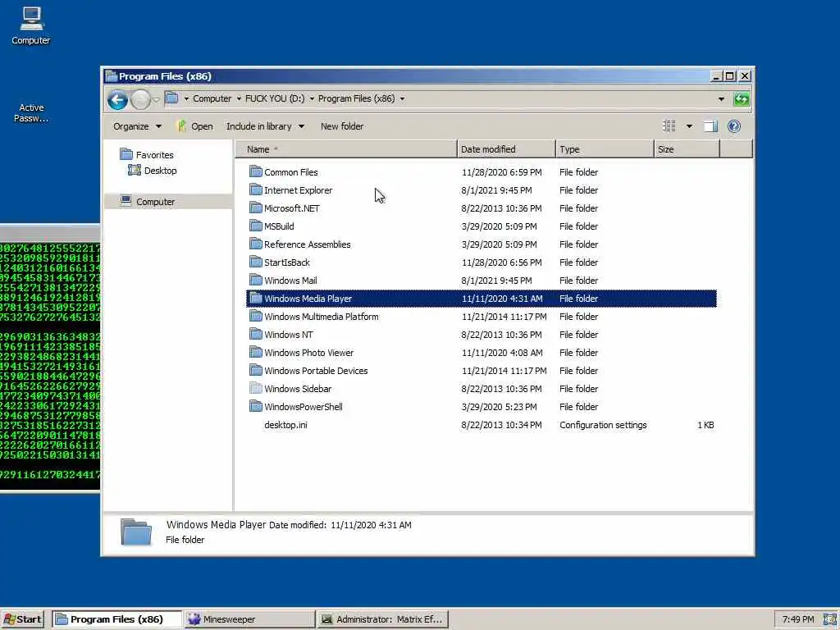Click the '1 KB' size cell
This screenshot has width=840, height=630.
point(705,425)
